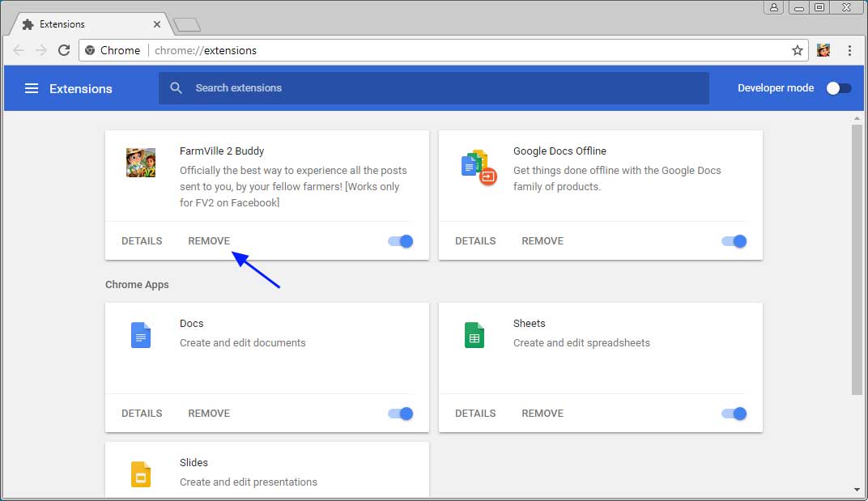
Task: Click the Slides app icon
Action: pos(141,473)
